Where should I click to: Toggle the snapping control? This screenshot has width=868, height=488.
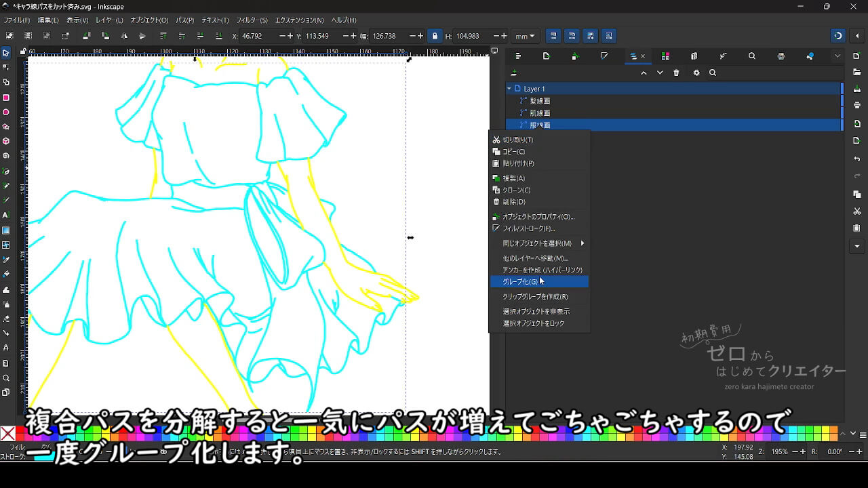(x=838, y=36)
